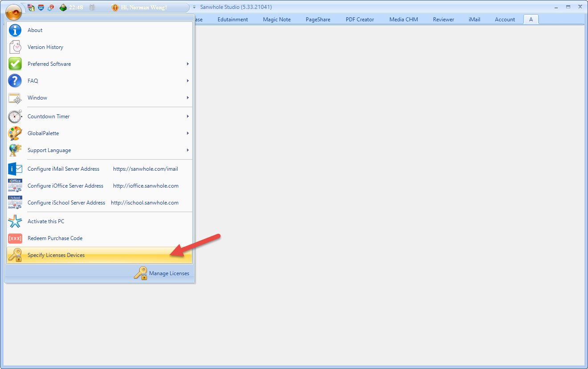Click the Preferred Software label
The image size is (588, 369).
pos(49,64)
